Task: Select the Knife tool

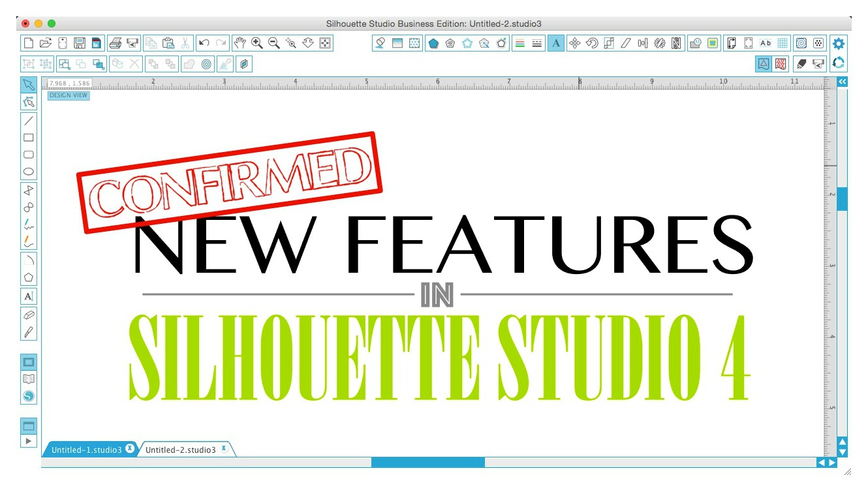Action: 29,331
